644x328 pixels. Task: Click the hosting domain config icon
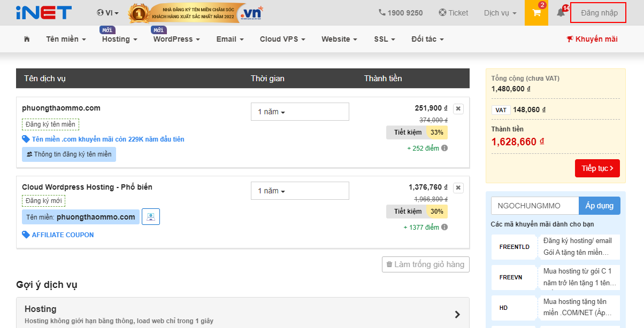(151, 217)
